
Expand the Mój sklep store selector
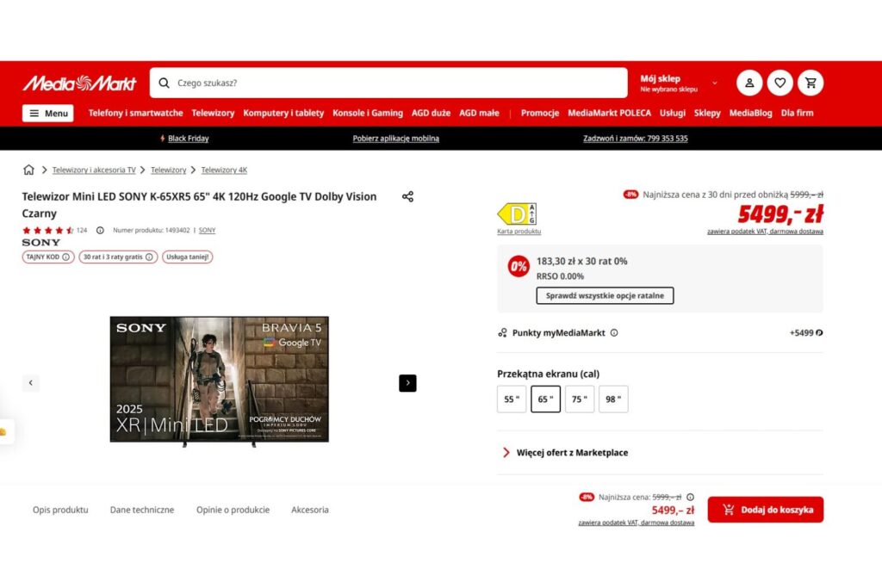click(679, 84)
